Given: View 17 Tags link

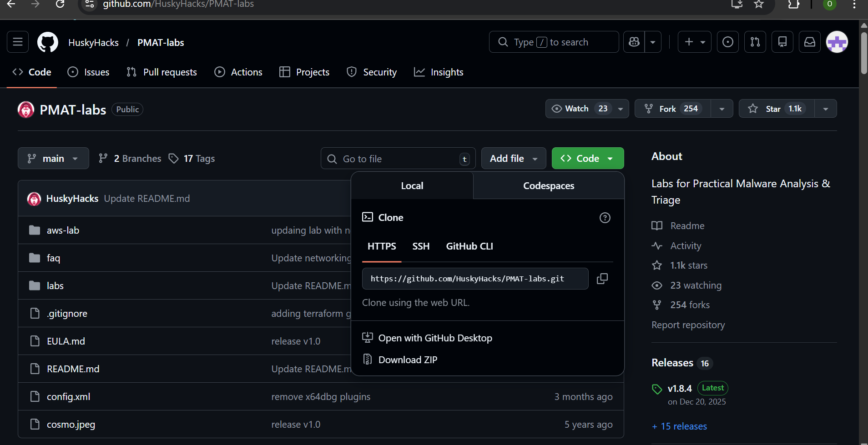Looking at the screenshot, I should point(192,159).
